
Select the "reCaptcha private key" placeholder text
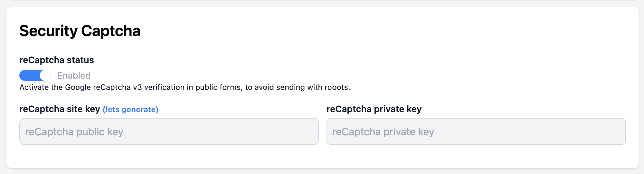tap(383, 132)
